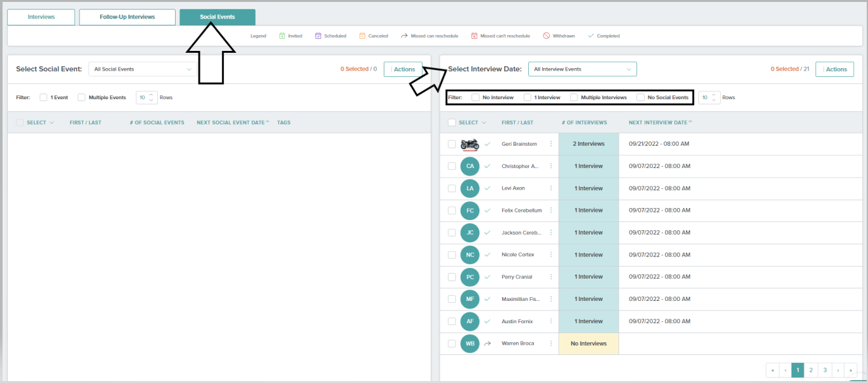Select the Social Events tab
868x383 pixels.
click(x=218, y=17)
